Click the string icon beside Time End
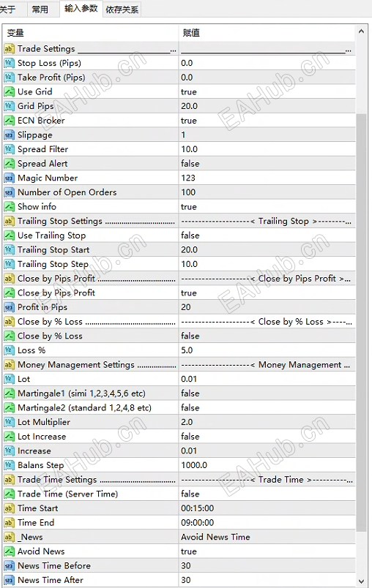The width and height of the screenshot is (372, 588). click(x=9, y=523)
